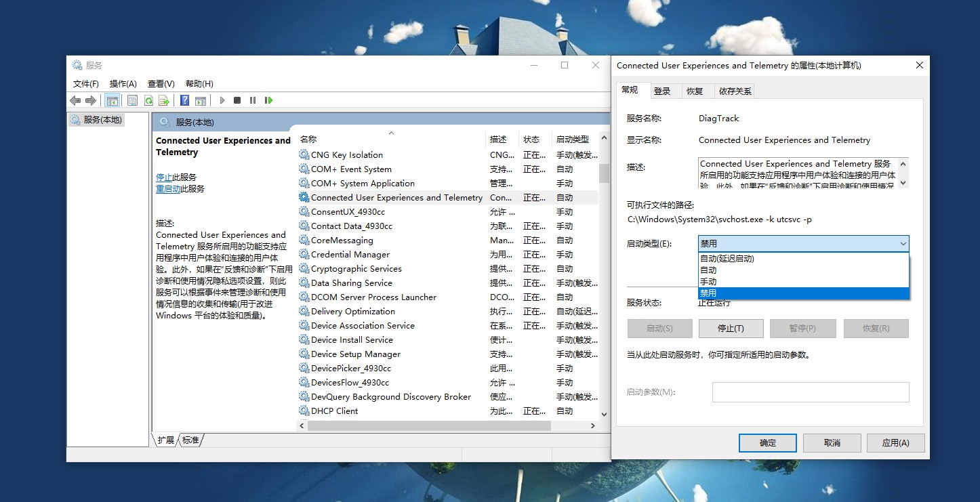Click the Back navigation arrow icon
Viewport: 980px width, 502px height.
tap(75, 100)
